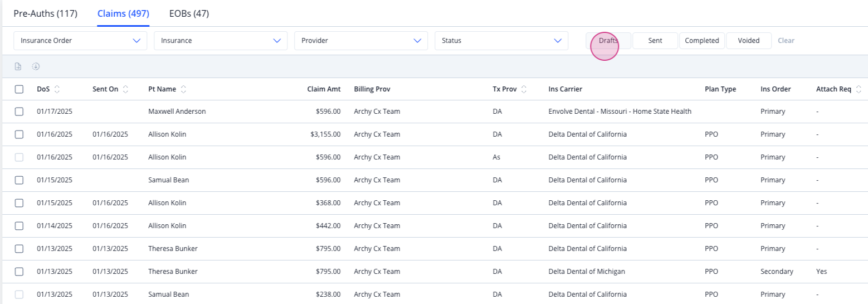Click the Yes attachment required value
Image resolution: width=868 pixels, height=304 pixels.
822,272
